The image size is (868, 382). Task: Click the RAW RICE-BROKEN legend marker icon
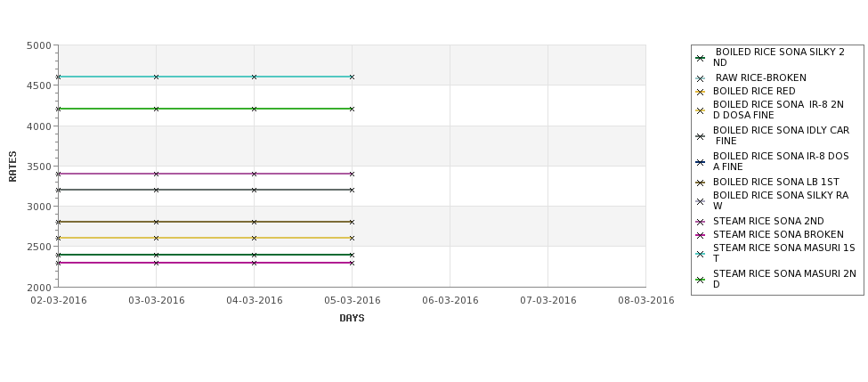click(x=701, y=78)
